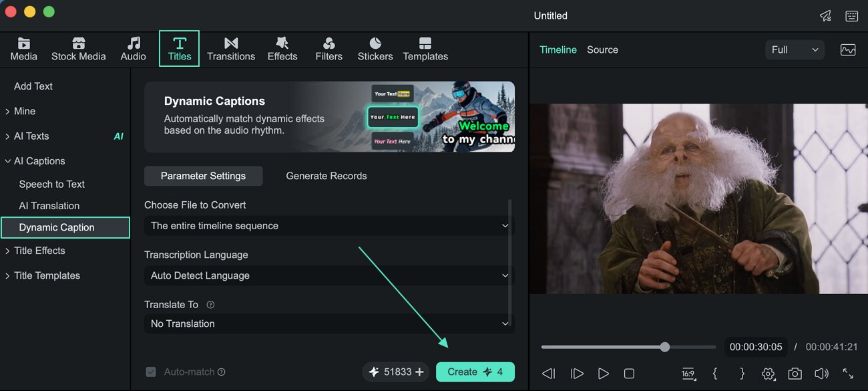
Task: Switch to Parameter Settings tab
Action: [203, 176]
